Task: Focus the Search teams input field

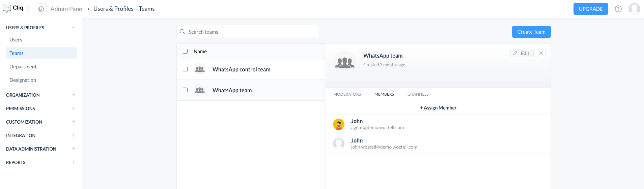Action: 247,32
